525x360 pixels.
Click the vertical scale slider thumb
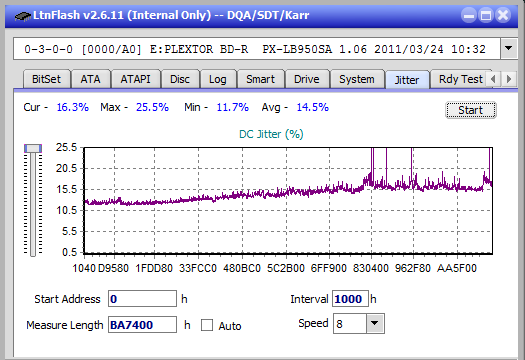(x=33, y=149)
